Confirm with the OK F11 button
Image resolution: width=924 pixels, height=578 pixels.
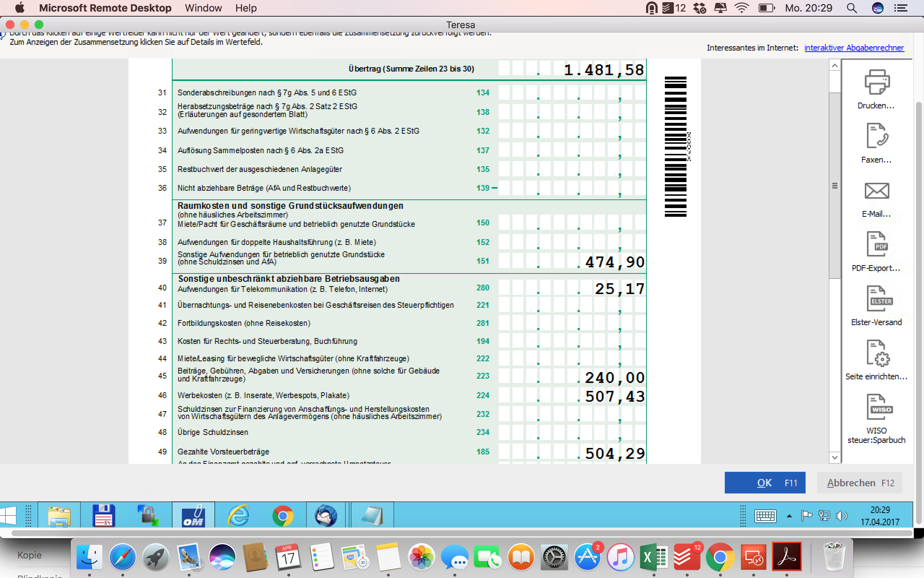[x=765, y=482]
